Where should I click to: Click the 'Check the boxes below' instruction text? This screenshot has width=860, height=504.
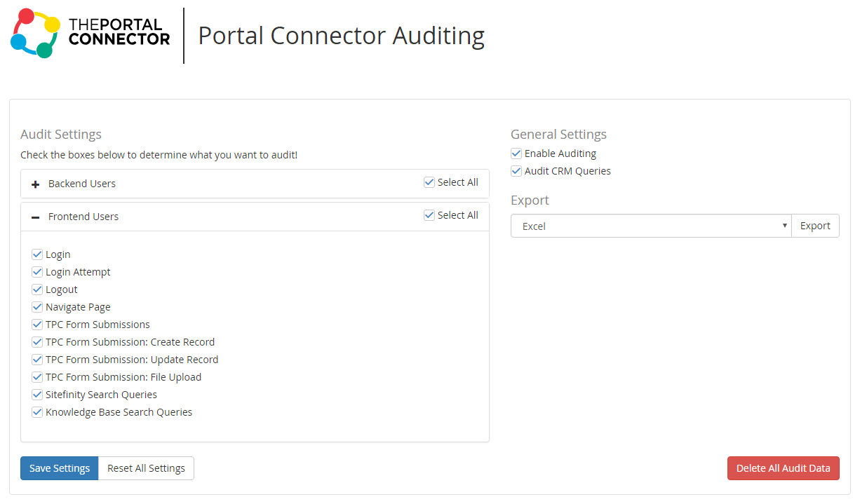[x=159, y=155]
